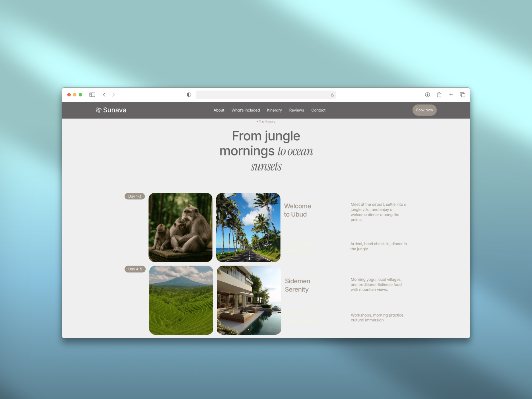The width and height of the screenshot is (532, 399).
Task: Close the window with the red button
Action: coord(69,95)
